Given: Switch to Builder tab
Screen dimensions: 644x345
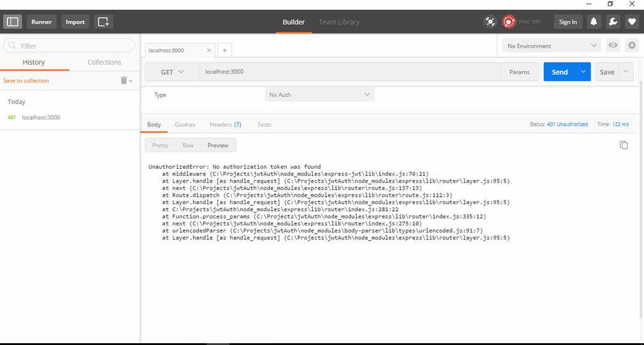Looking at the screenshot, I should pyautogui.click(x=294, y=22).
